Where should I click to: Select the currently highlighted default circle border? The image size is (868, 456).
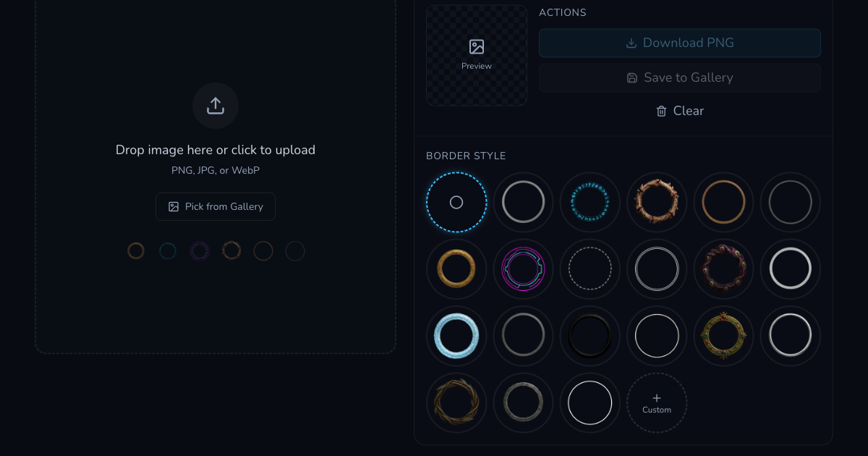pos(456,202)
